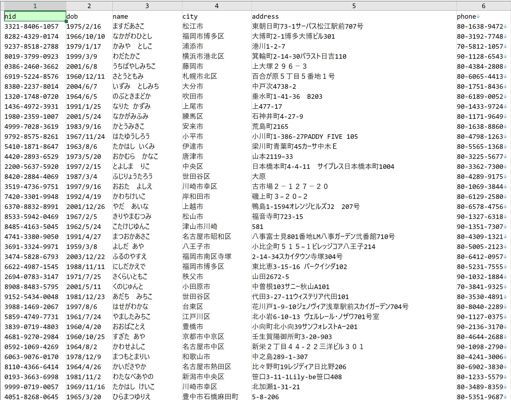Select nid cell 9792-8575-8261
This screenshot has height=400, width=511.
pos(35,136)
